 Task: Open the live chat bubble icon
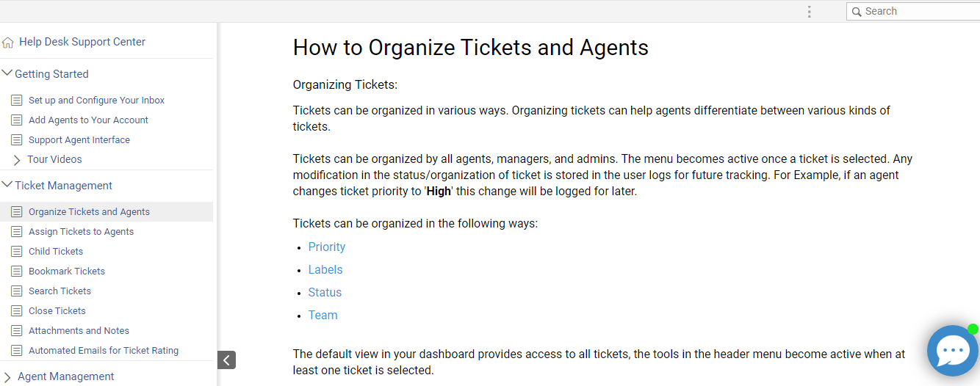952,351
